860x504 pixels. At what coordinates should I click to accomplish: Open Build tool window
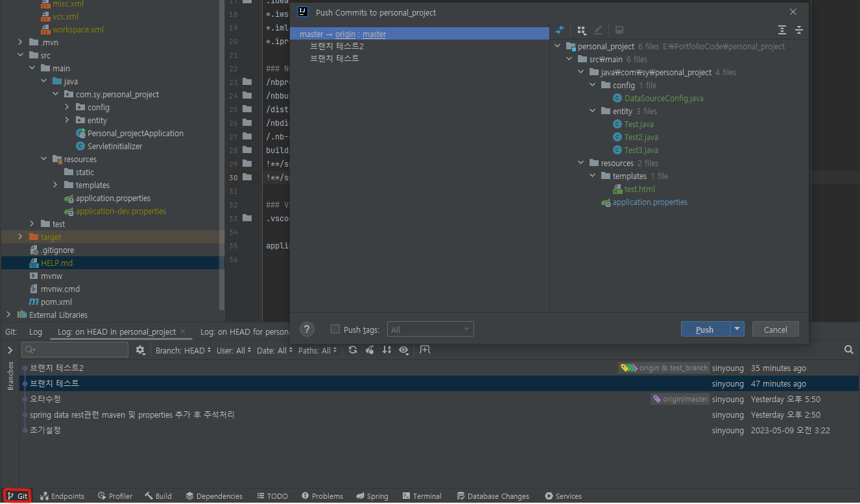click(x=158, y=496)
